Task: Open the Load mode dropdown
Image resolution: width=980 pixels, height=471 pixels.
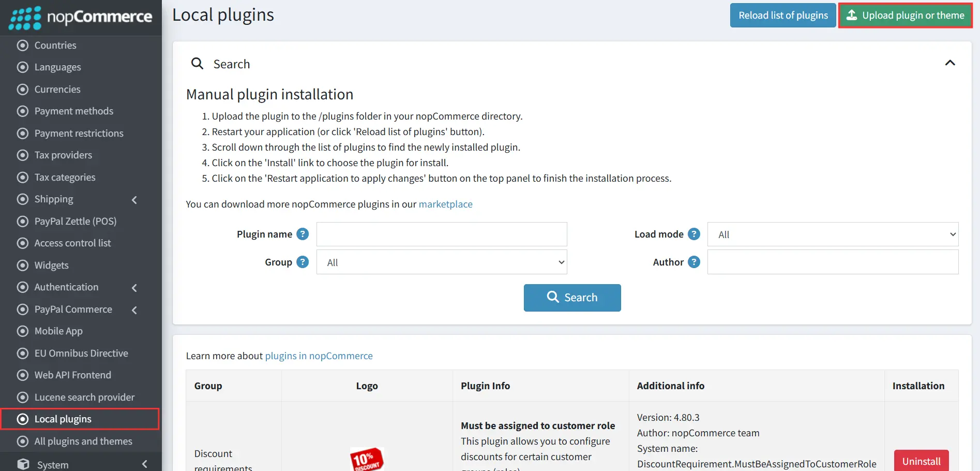Action: coord(832,234)
